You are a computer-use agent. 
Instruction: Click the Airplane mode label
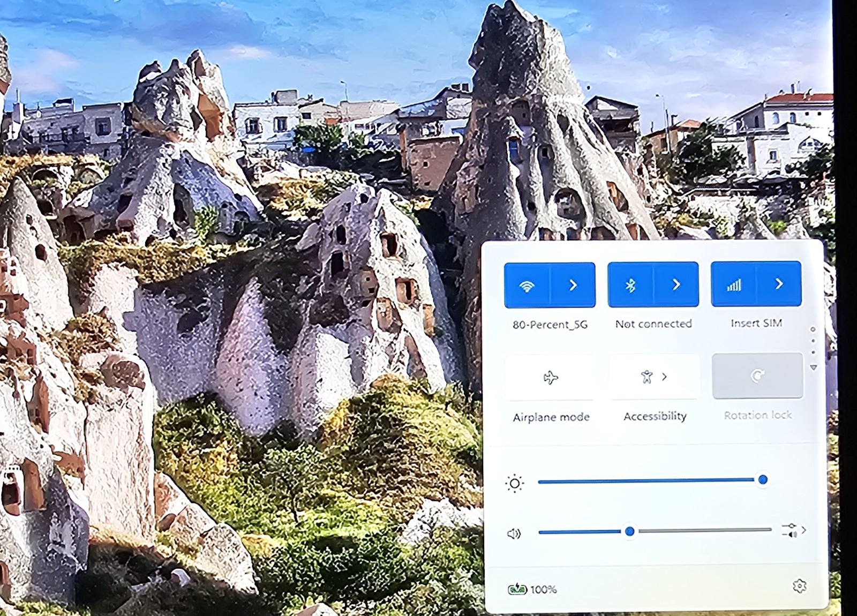(x=551, y=417)
